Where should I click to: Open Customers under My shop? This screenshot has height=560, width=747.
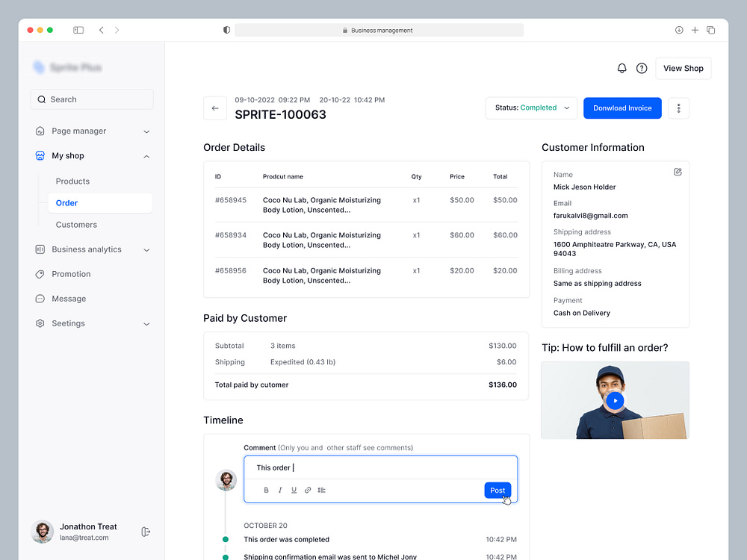76,224
